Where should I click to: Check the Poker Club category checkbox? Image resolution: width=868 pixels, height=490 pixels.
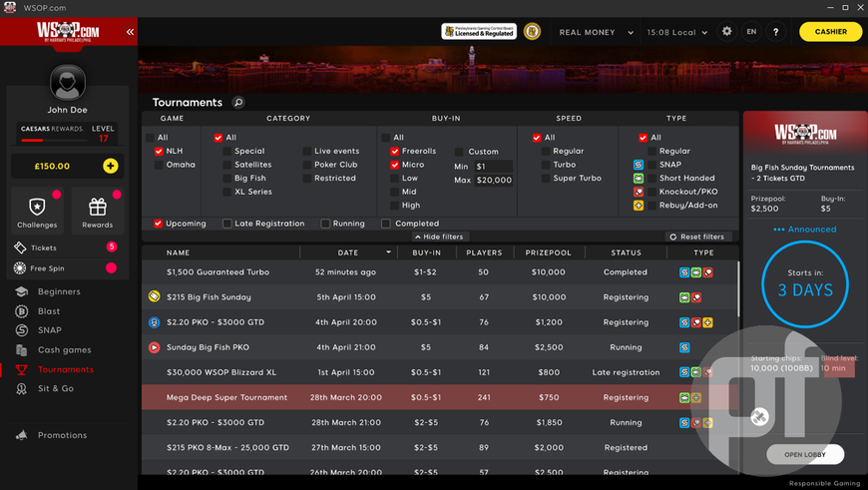coord(306,165)
